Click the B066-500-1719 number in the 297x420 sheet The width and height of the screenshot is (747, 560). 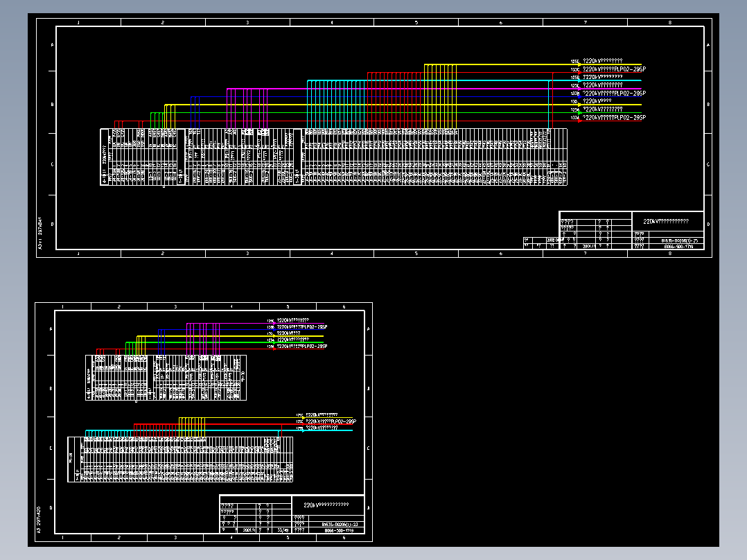pyautogui.click(x=339, y=530)
